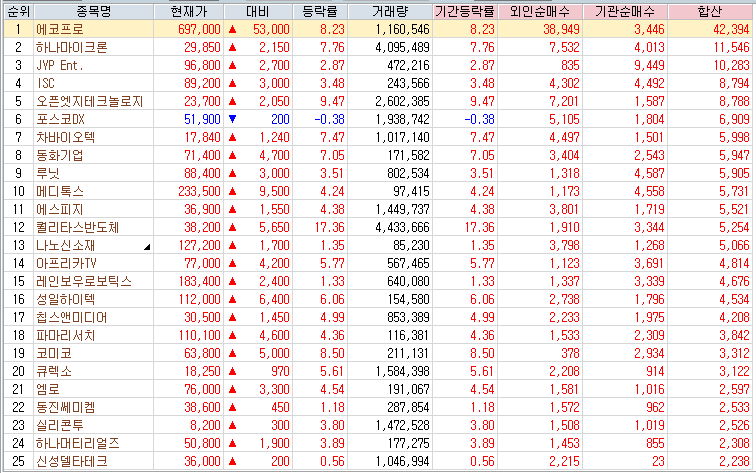
Task: Select the 차바이오텍 stock name
Action: pyautogui.click(x=66, y=137)
